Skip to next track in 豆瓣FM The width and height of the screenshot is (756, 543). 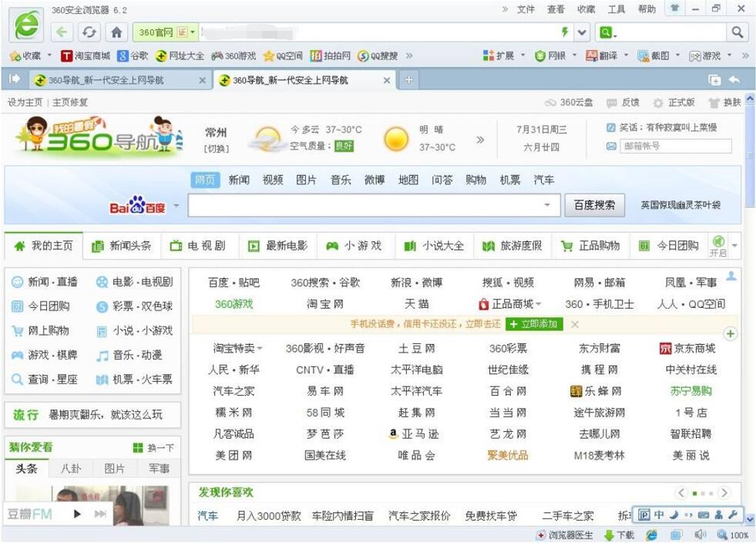100,514
